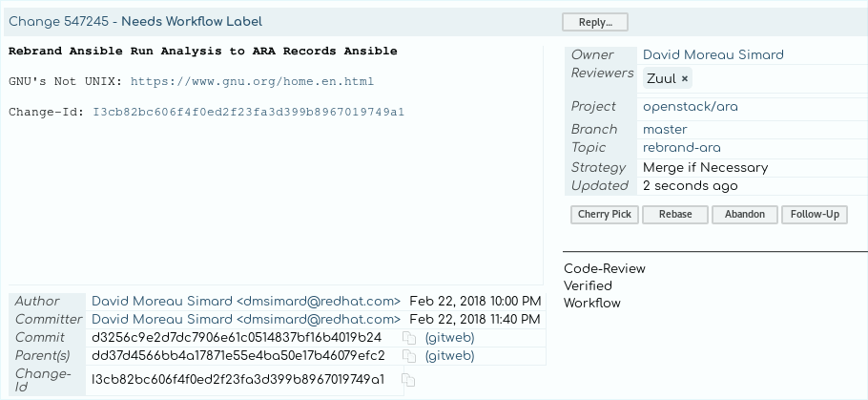Copy the Parent commit hash via clipboard icon
The image size is (868, 400).
409,356
